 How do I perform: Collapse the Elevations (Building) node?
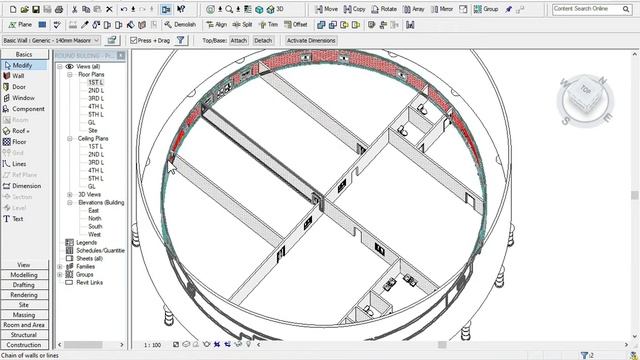pyautogui.click(x=70, y=203)
